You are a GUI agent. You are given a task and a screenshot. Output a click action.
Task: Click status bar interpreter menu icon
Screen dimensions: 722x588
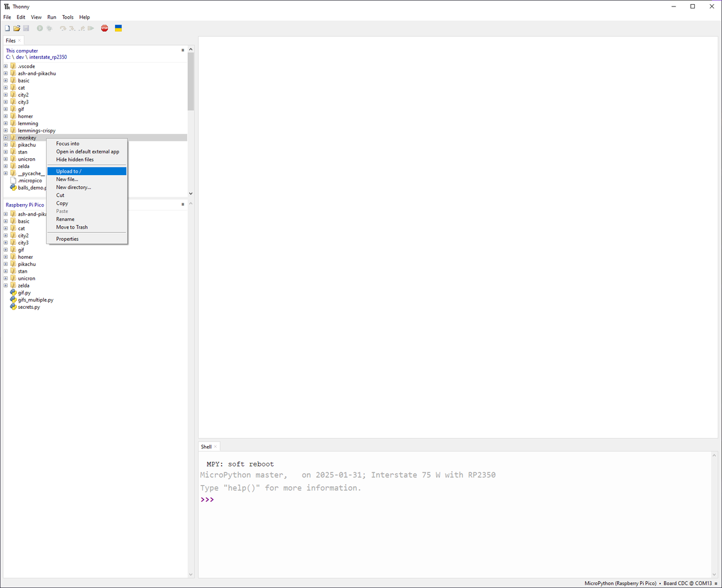[x=715, y=584]
